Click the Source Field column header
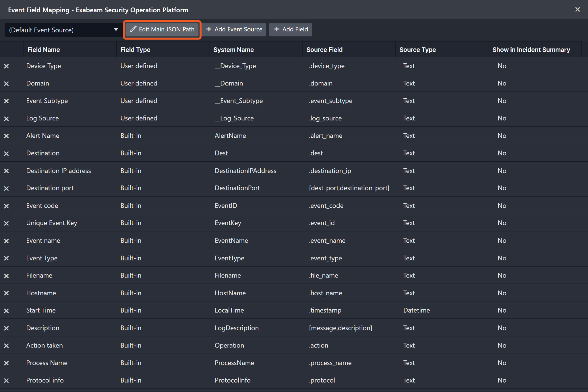588x392 pixels. 324,50
